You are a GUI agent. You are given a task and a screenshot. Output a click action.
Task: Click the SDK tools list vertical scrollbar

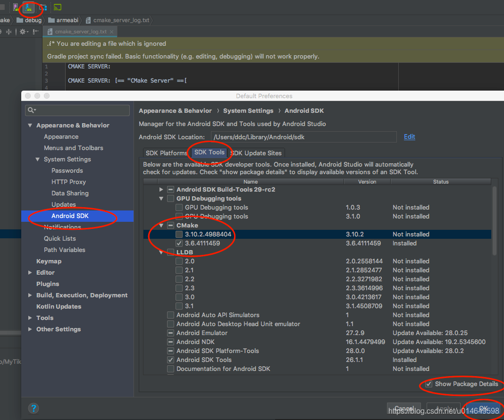click(x=495, y=220)
